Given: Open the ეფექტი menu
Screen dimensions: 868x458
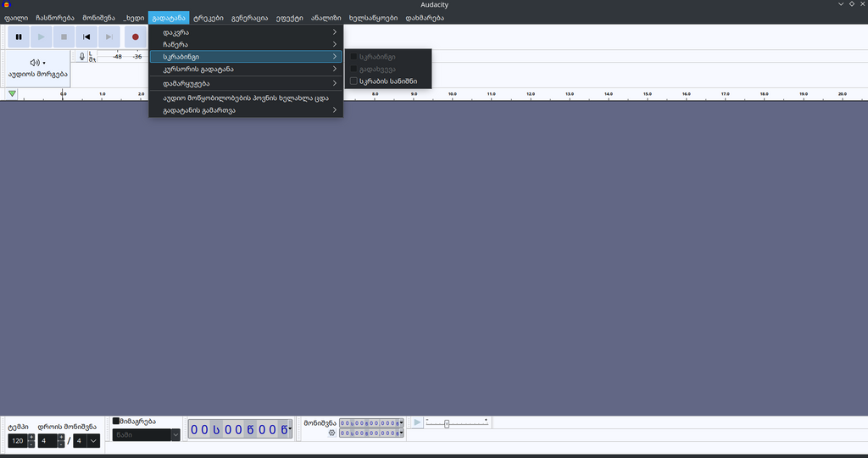Looking at the screenshot, I should [x=290, y=18].
